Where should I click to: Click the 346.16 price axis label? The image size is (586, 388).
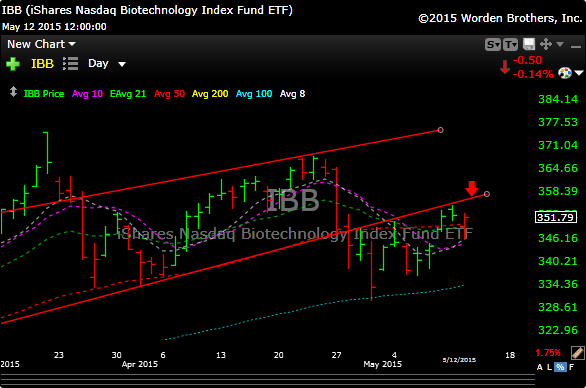[558, 238]
